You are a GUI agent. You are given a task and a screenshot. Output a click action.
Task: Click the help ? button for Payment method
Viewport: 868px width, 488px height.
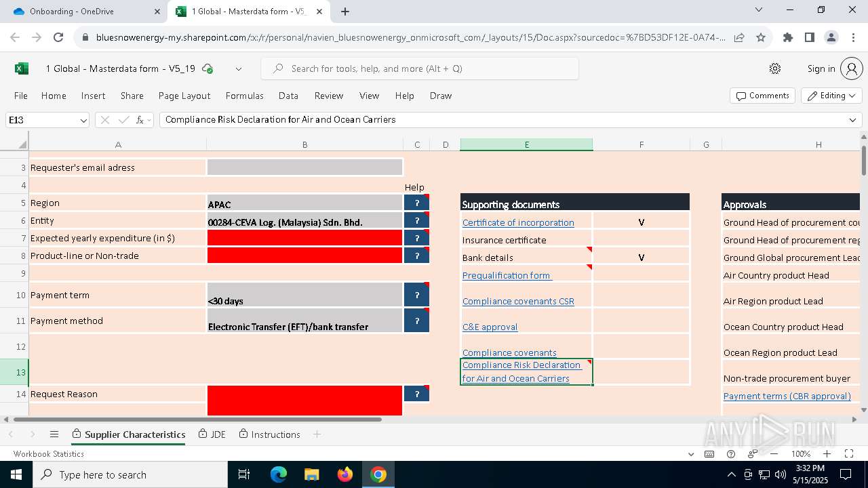click(x=416, y=321)
